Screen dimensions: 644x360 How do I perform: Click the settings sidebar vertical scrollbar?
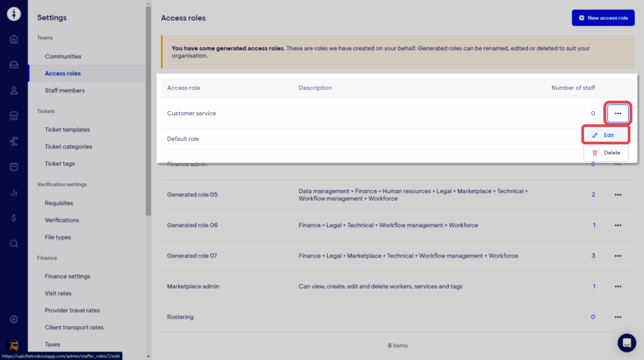(148, 116)
